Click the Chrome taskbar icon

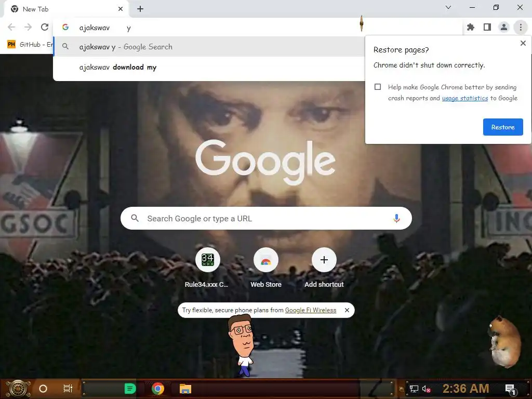(x=158, y=389)
